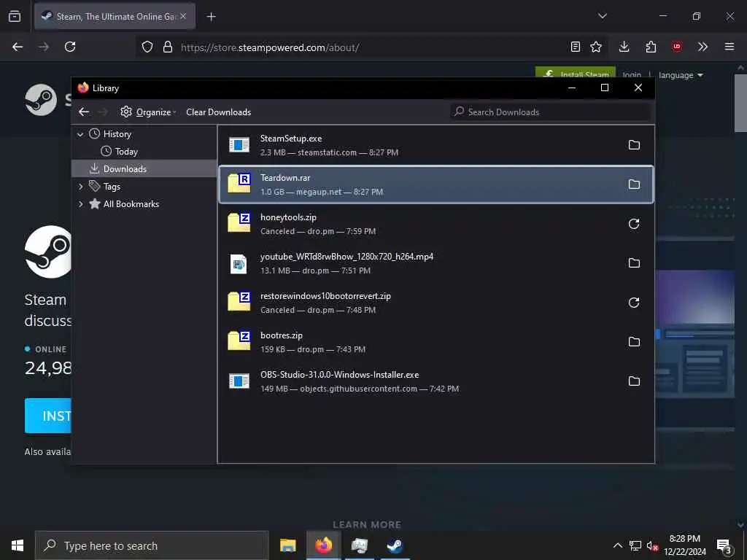Open containing folder for SteamSetup.exe
Image resolution: width=747 pixels, height=560 pixels.
pyautogui.click(x=634, y=145)
